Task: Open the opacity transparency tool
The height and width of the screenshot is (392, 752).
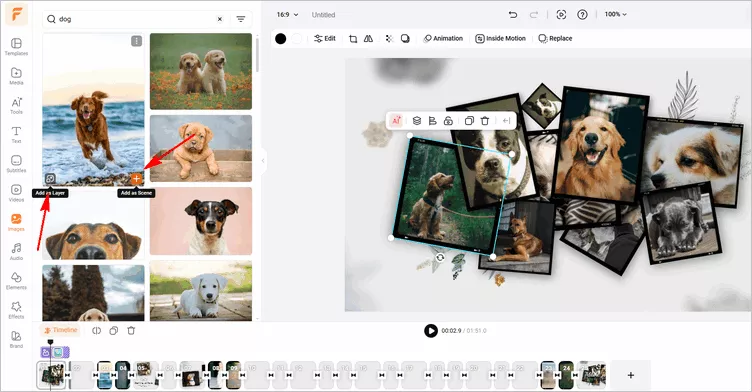Action: click(x=389, y=39)
